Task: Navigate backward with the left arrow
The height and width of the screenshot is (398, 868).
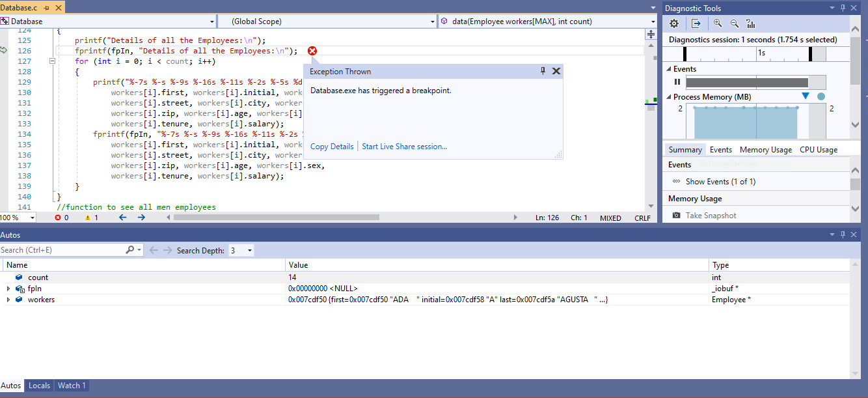Action: coord(122,218)
